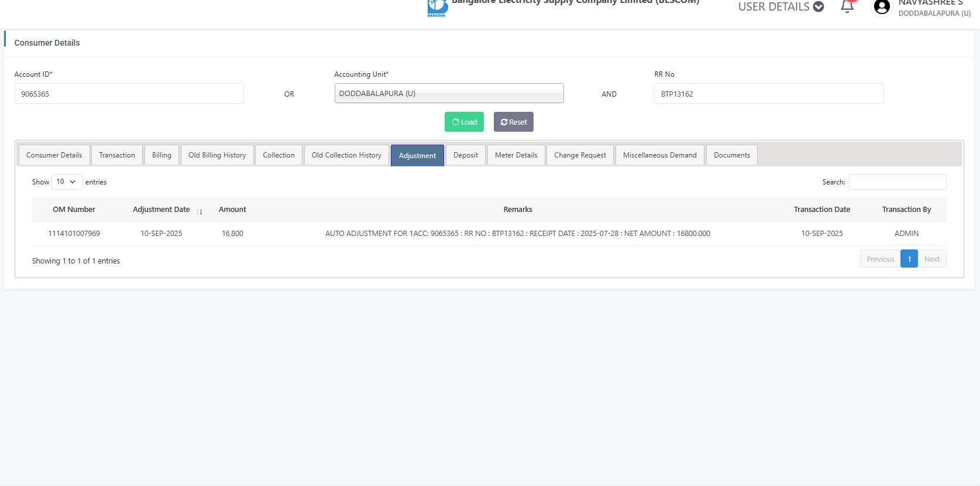
Task: Open the Miscellaneous Demand tab
Action: (660, 155)
